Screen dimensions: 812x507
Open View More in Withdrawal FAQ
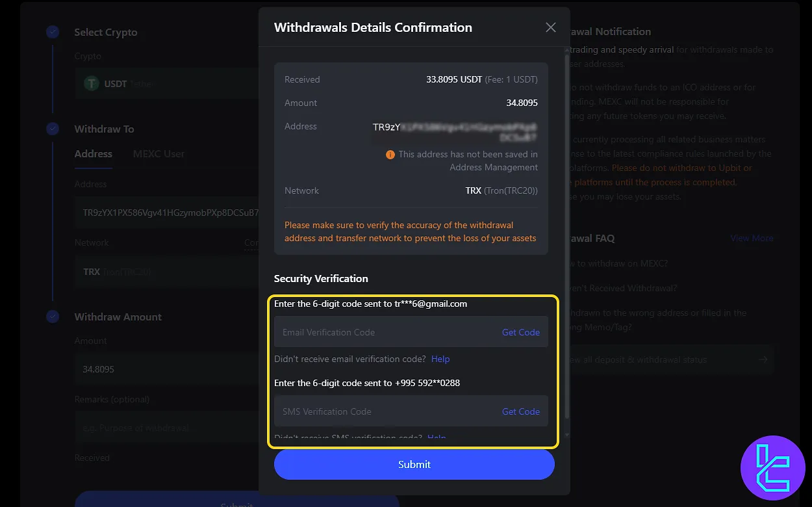pyautogui.click(x=752, y=238)
